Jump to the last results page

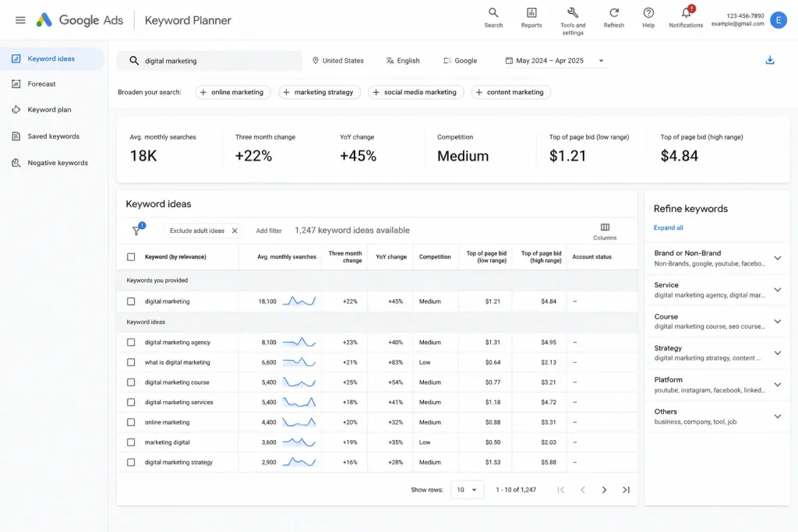[626, 490]
